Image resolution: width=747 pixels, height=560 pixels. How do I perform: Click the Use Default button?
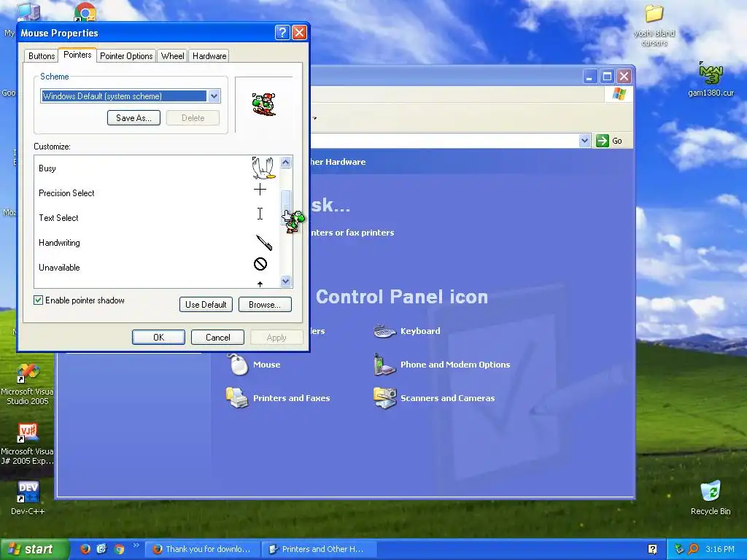[206, 305]
